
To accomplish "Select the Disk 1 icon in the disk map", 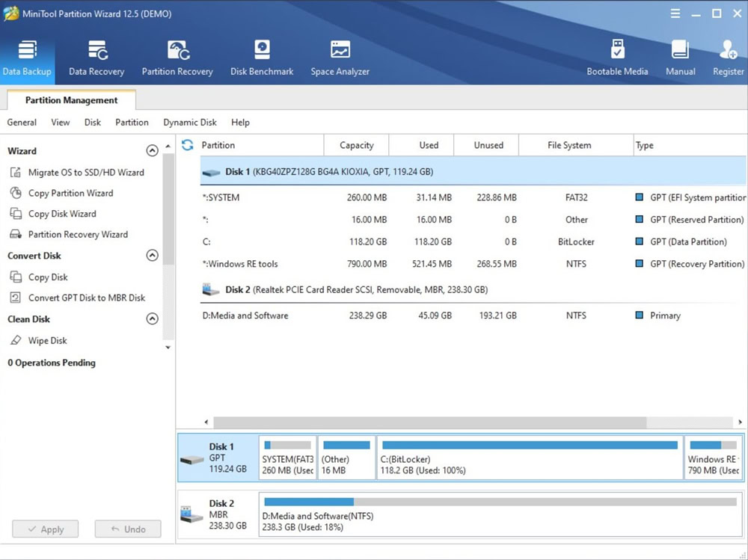I will 192,459.
